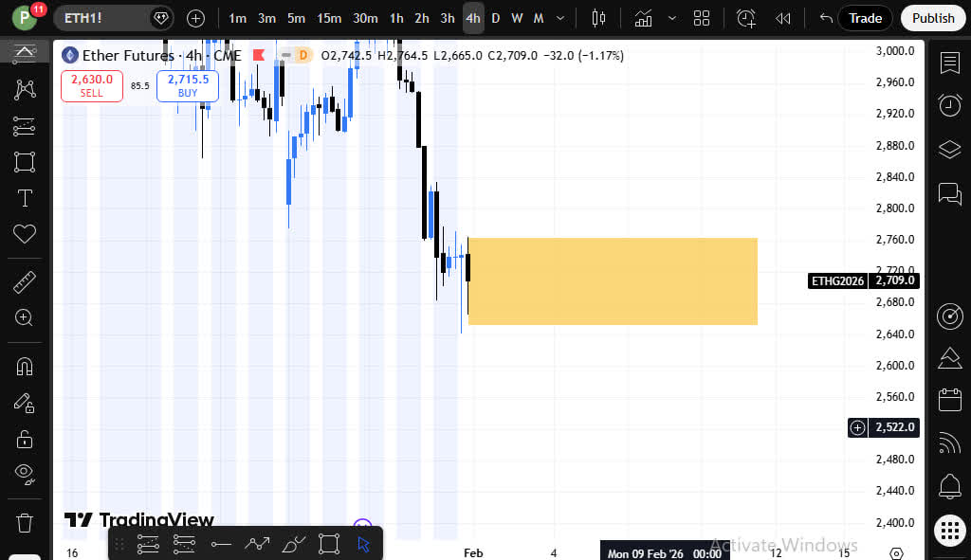Click the Zoom In tool
Viewport: 971px width, 560px height.
pos(25,318)
